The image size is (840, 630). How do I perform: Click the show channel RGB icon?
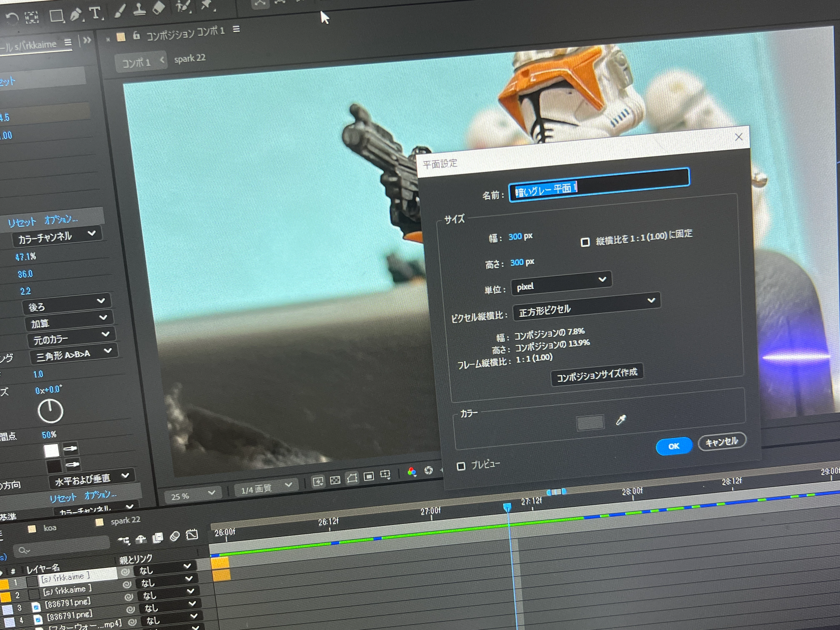[412, 472]
